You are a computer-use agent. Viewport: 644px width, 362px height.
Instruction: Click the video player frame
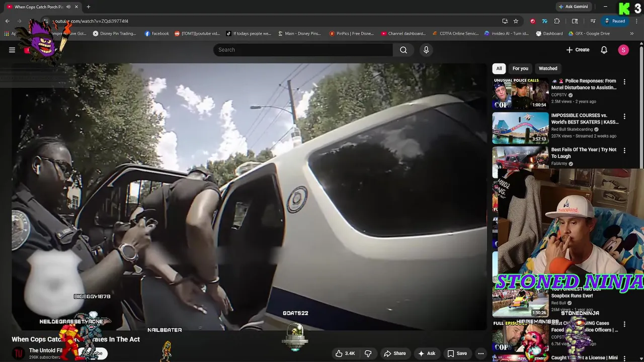pyautogui.click(x=249, y=197)
